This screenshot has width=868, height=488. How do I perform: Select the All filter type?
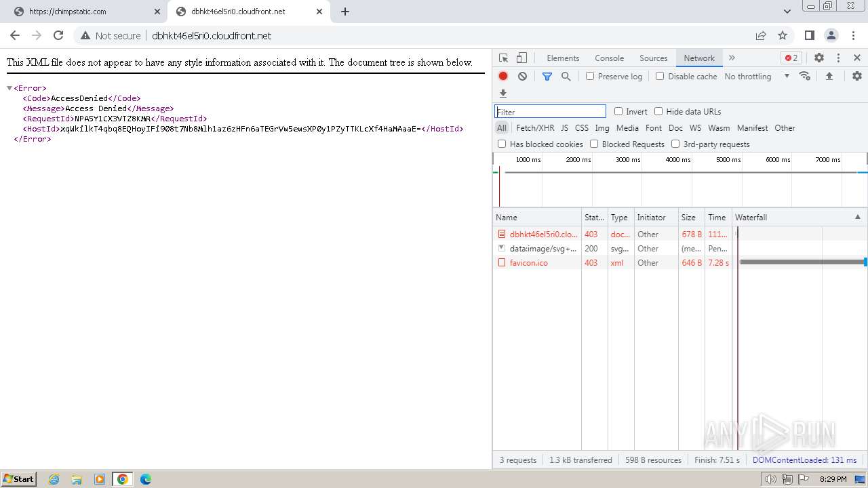502,128
